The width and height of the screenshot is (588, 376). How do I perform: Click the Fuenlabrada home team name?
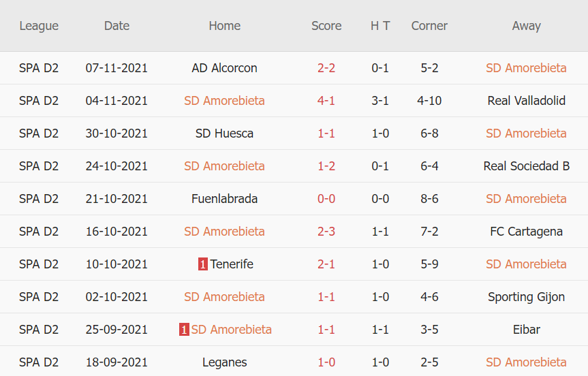(x=224, y=199)
